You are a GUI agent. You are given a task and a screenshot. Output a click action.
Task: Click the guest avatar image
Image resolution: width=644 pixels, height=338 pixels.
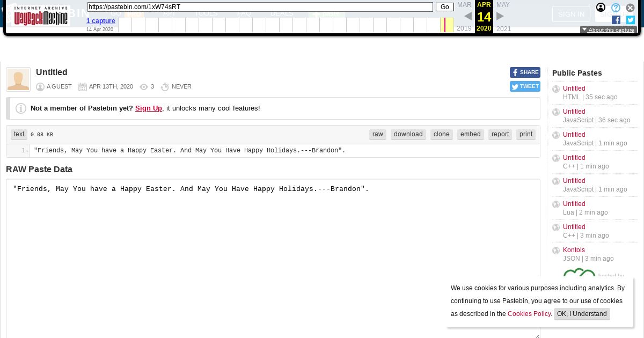(18, 79)
